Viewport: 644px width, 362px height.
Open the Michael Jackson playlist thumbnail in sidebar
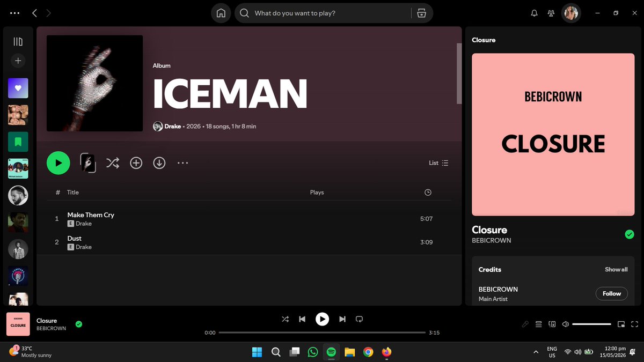[18, 168]
